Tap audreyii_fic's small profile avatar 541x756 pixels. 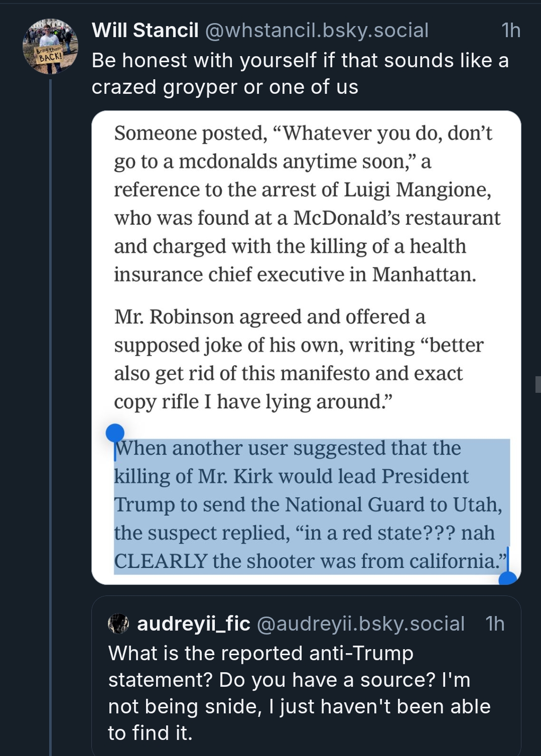(119, 624)
